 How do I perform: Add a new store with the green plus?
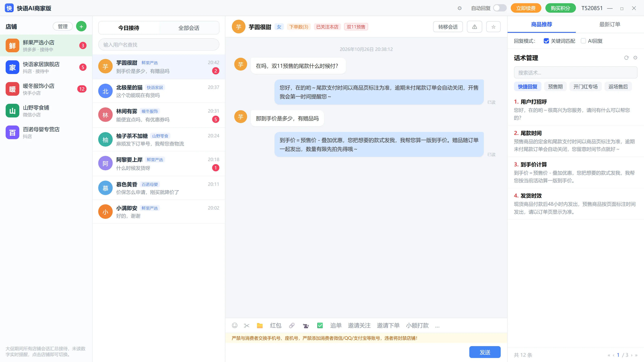(81, 26)
